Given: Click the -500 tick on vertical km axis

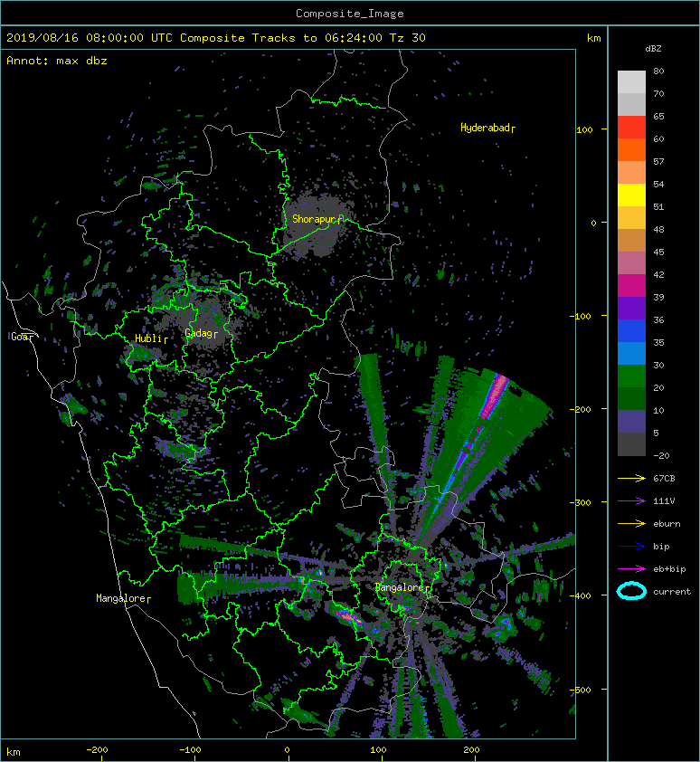Looking at the screenshot, I should pyautogui.click(x=582, y=691).
